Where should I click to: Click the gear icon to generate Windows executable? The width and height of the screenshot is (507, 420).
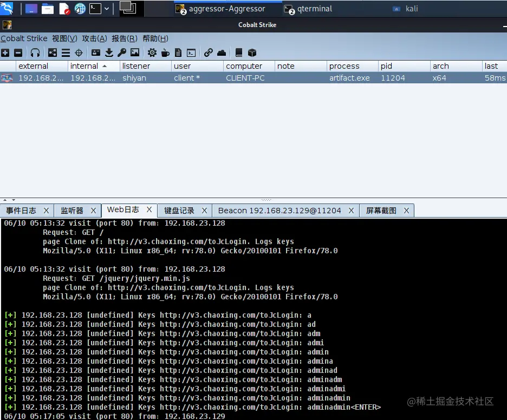152,52
